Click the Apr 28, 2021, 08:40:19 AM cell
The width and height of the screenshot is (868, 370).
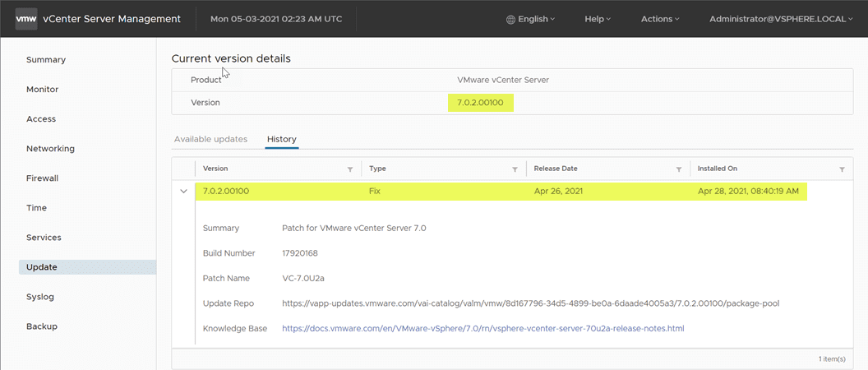click(748, 192)
